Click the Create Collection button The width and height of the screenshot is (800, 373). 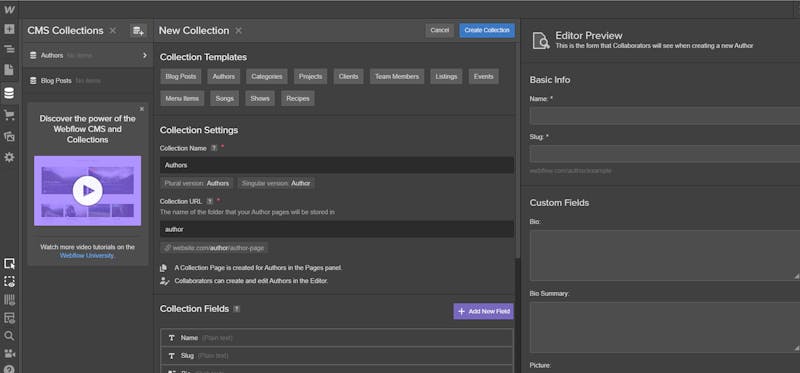tap(487, 31)
